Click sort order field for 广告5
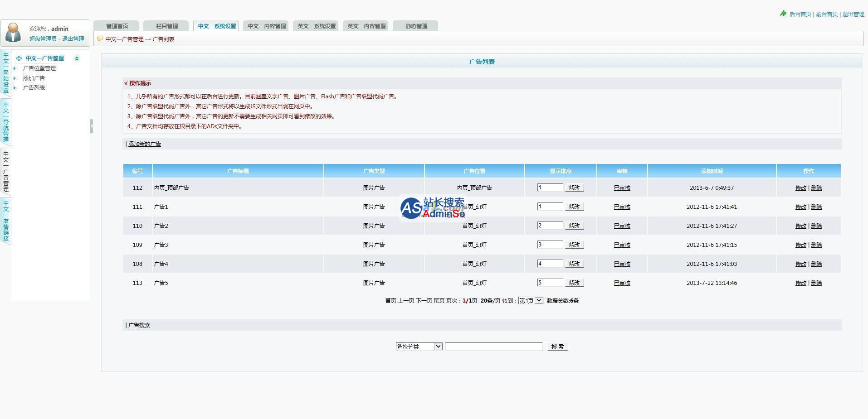868x419 pixels. point(550,283)
